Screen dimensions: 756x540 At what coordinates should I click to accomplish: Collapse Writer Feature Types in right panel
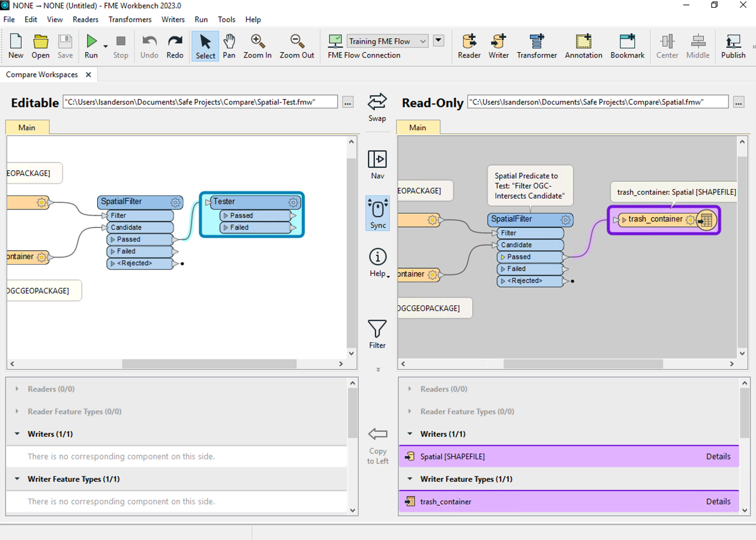coord(410,479)
